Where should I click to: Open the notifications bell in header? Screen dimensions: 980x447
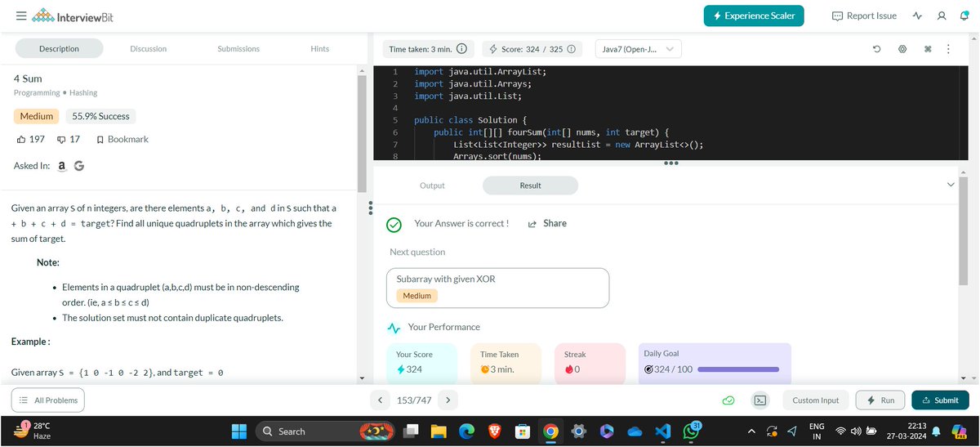(964, 16)
